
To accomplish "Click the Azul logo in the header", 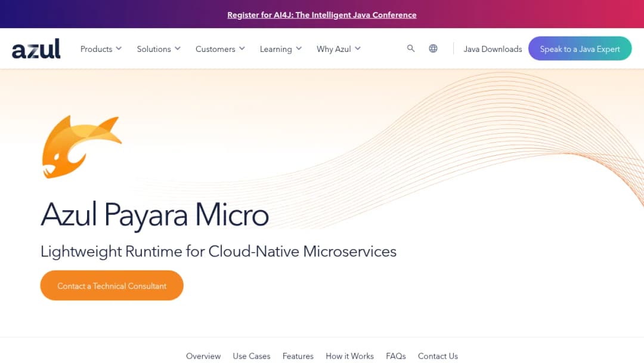I will (36, 48).
